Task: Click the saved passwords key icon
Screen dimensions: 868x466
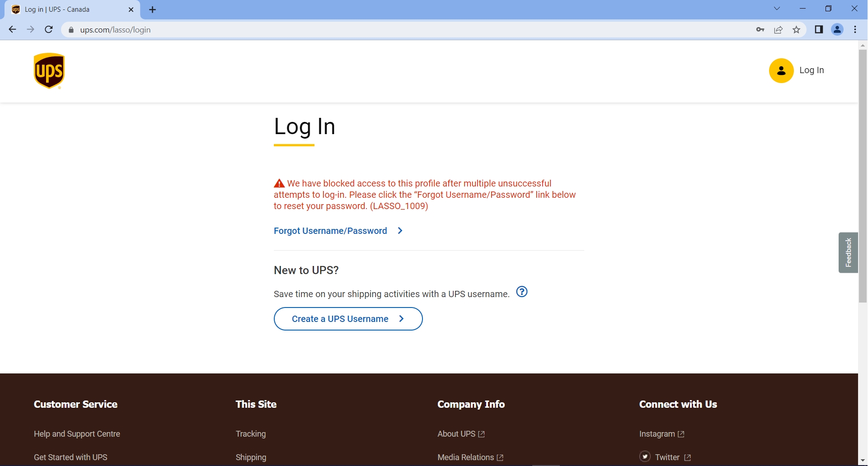Action: point(760,29)
